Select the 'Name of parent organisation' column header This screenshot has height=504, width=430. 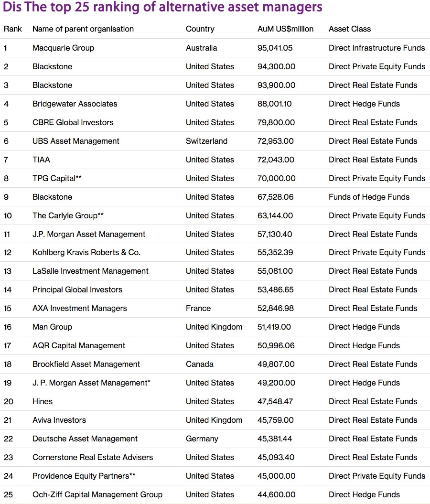(83, 29)
